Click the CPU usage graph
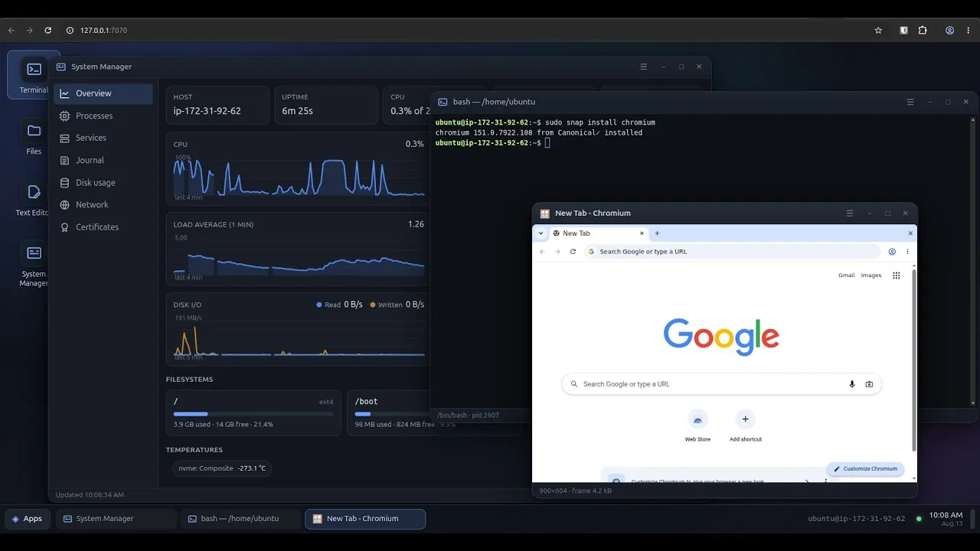Viewport: 980px width, 551px height. point(299,179)
